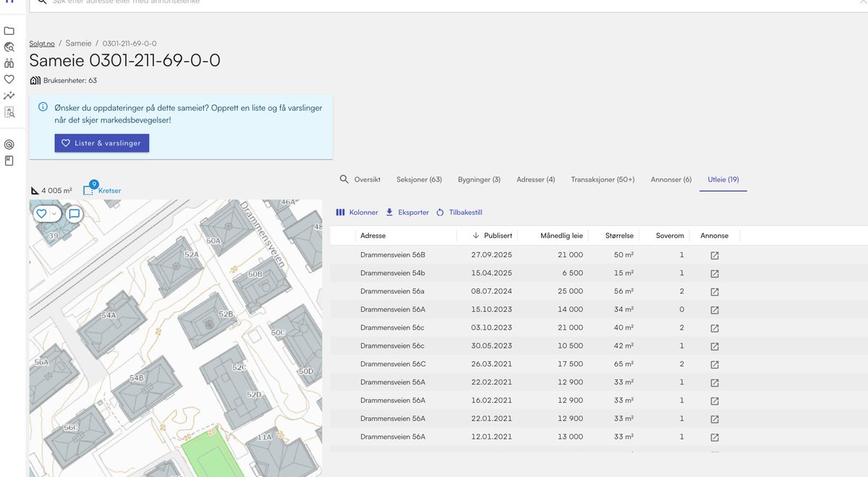Open listing link for the 15.10.2023 row
This screenshot has height=477, width=868.
point(715,309)
